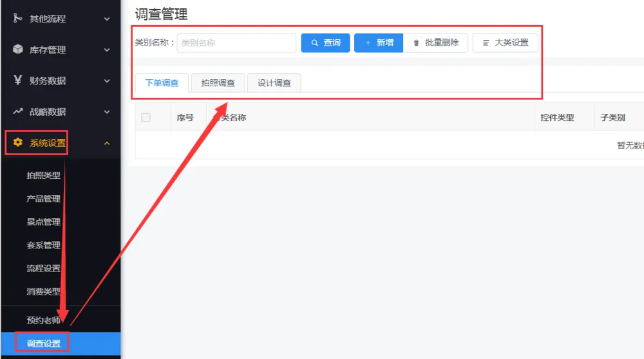Focus the 类别名称 search input field

236,43
